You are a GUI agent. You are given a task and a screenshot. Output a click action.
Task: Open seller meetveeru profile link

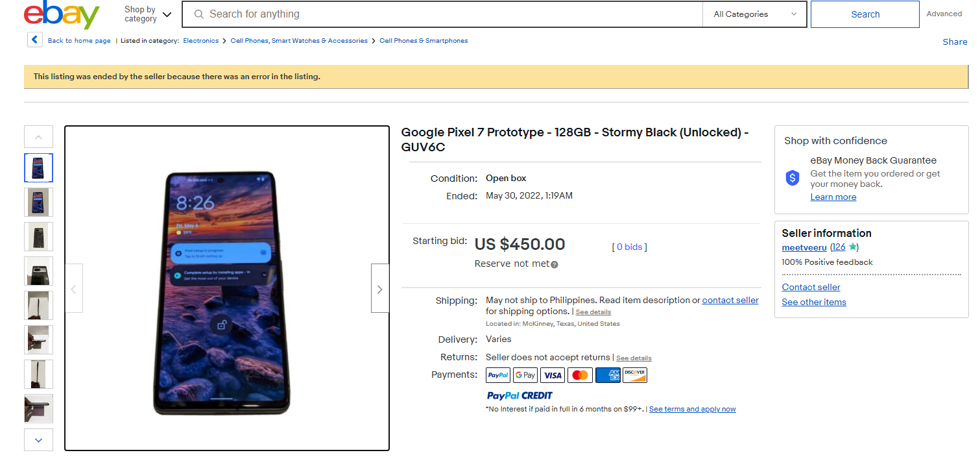coord(804,247)
